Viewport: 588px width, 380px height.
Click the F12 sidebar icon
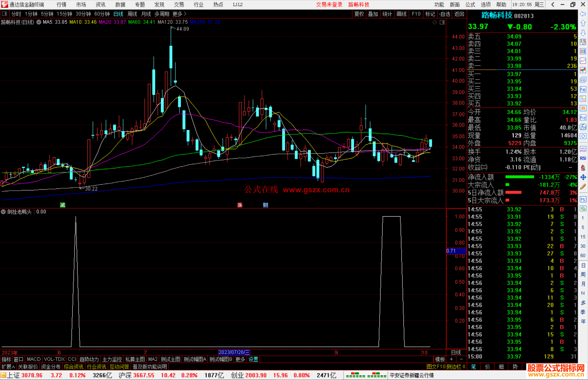(583, 118)
